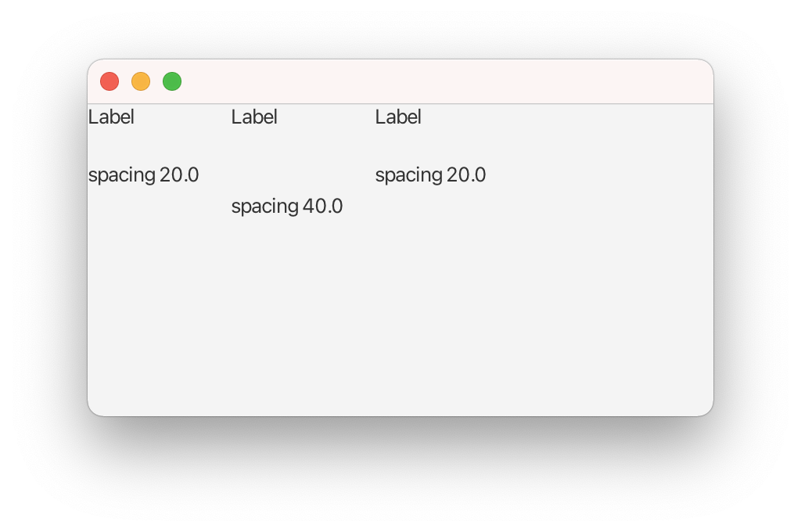The height and width of the screenshot is (532, 801).
Task: Zoom the window with the green button
Action: [x=172, y=81]
